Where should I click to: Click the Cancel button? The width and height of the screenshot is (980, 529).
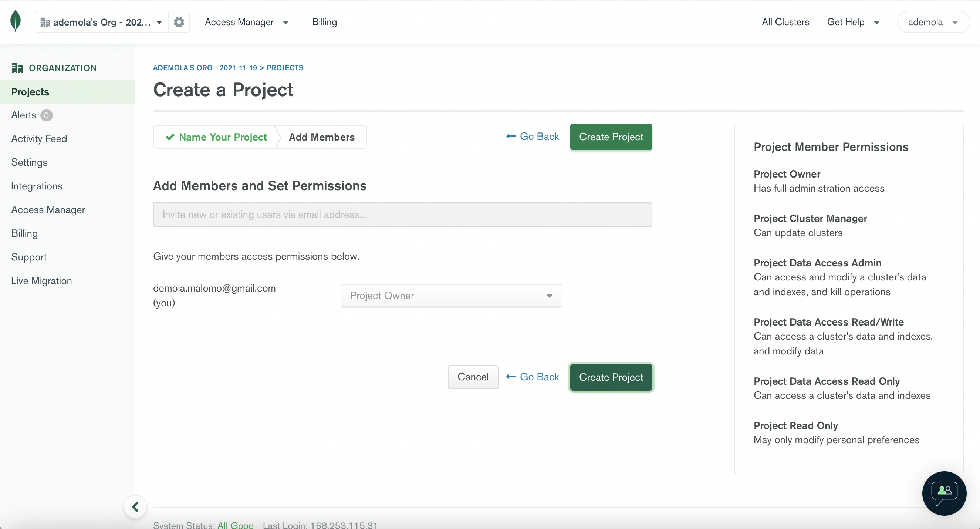tap(473, 377)
